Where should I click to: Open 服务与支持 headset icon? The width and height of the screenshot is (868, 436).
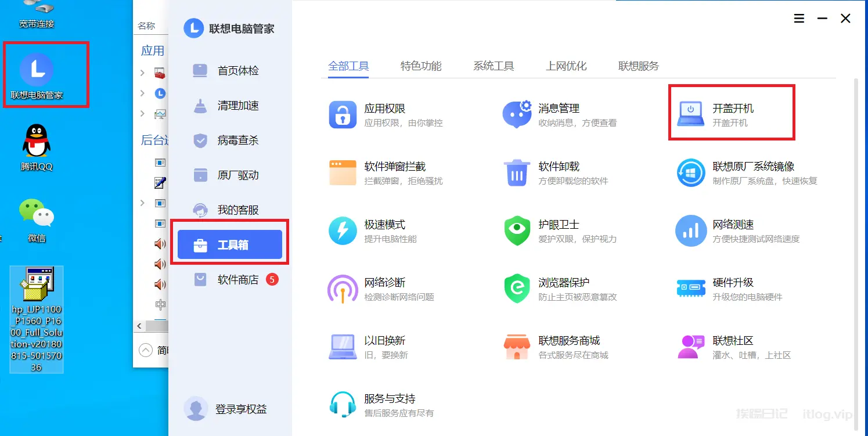point(343,405)
